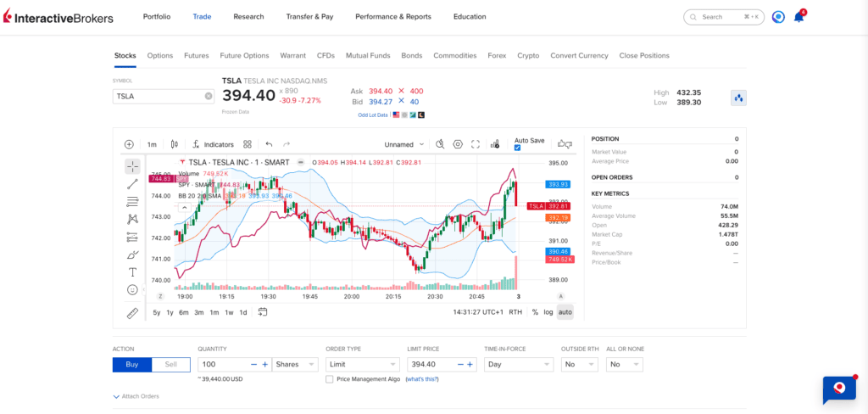Screen dimensions: 868x414
Task: Decrease quantity with minus stepper
Action: (x=253, y=364)
